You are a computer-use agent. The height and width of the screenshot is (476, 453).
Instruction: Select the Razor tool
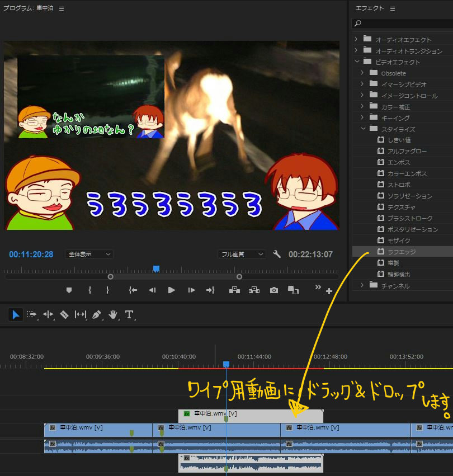point(64,314)
